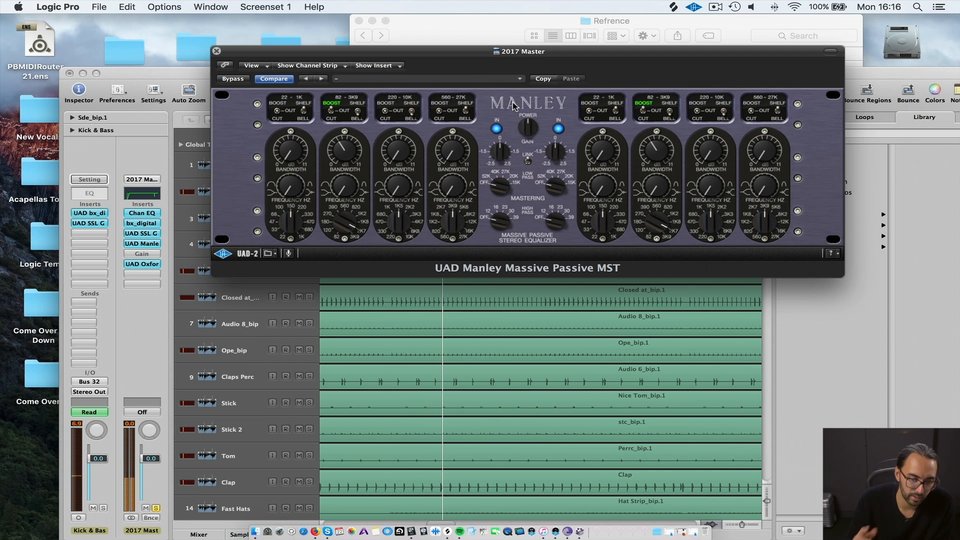Toggle the plugin Bypass button
This screenshot has height=540, width=960.
pyautogui.click(x=233, y=78)
